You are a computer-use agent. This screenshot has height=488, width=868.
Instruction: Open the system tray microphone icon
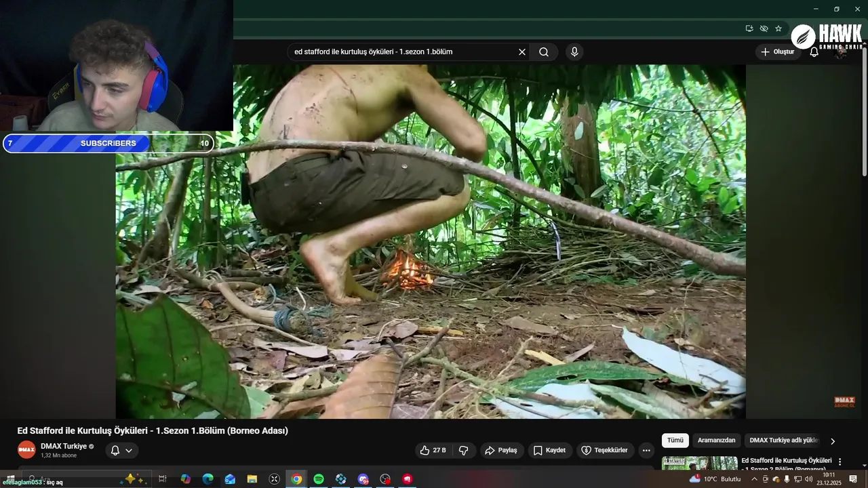click(787, 479)
